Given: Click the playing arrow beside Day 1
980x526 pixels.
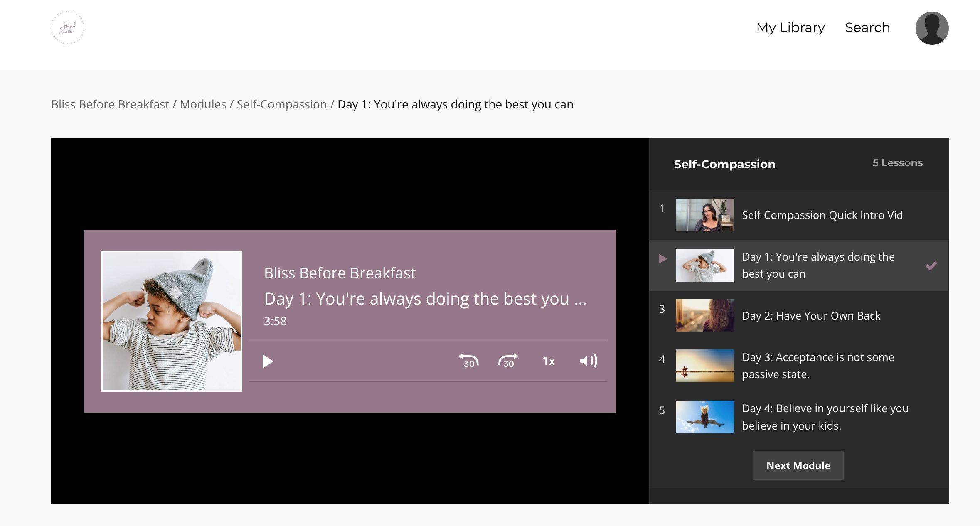Looking at the screenshot, I should point(663,259).
